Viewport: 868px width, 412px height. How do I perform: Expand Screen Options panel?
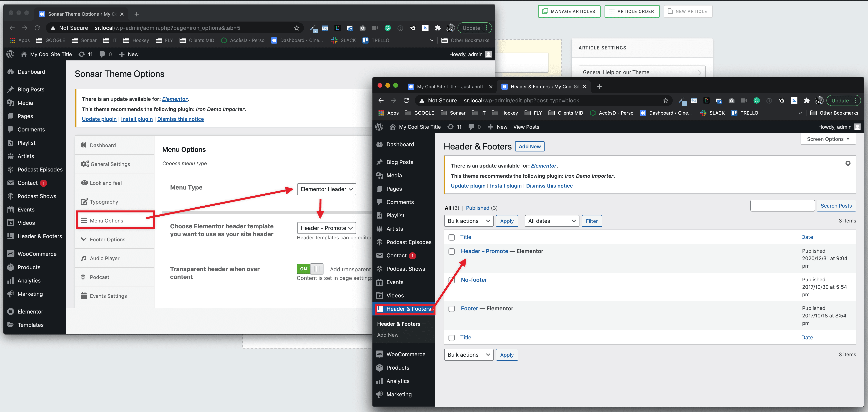(x=828, y=139)
